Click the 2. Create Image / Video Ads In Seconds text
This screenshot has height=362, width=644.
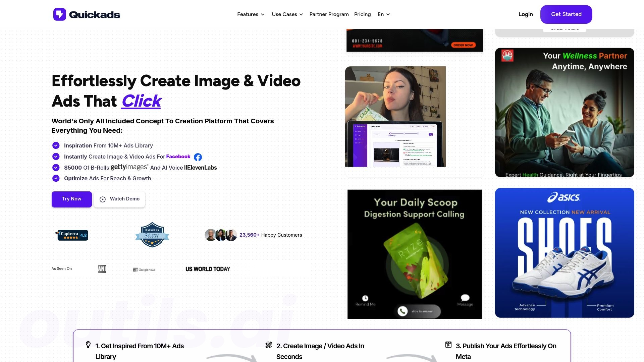tap(320, 351)
